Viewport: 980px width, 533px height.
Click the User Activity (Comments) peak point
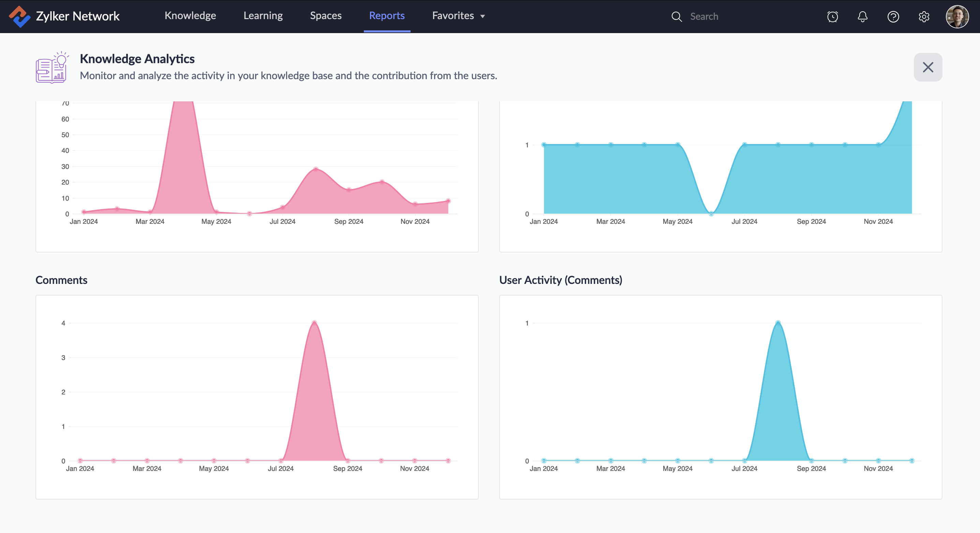(x=778, y=323)
